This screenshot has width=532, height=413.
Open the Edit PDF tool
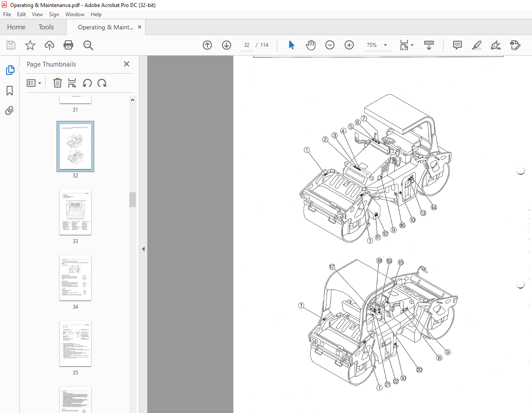(515, 45)
